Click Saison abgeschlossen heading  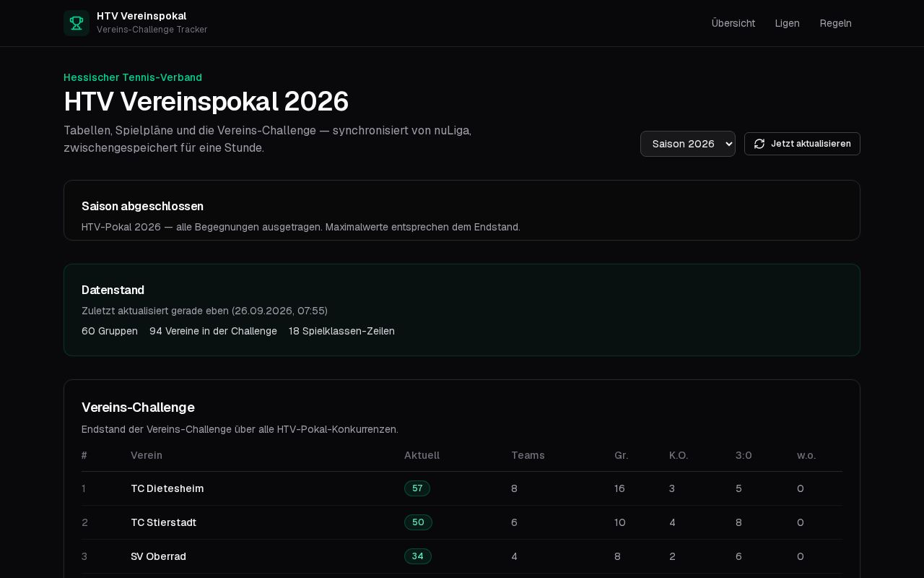142,206
